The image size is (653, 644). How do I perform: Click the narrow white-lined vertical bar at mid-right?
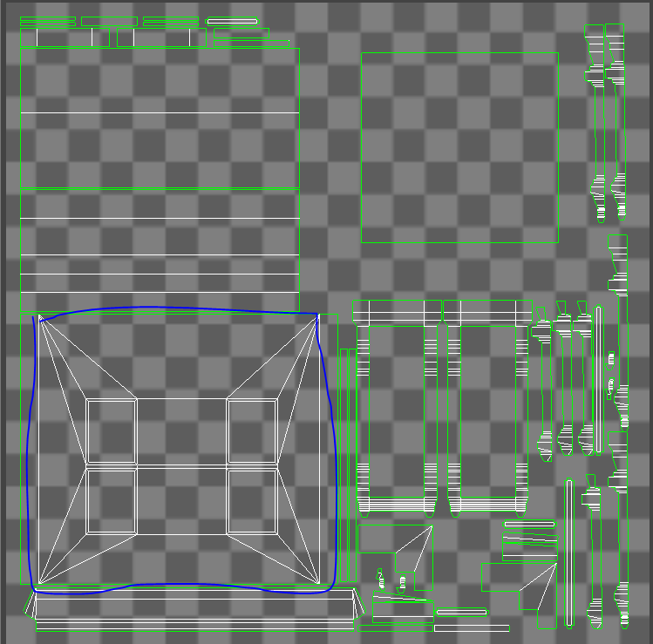pos(599,379)
